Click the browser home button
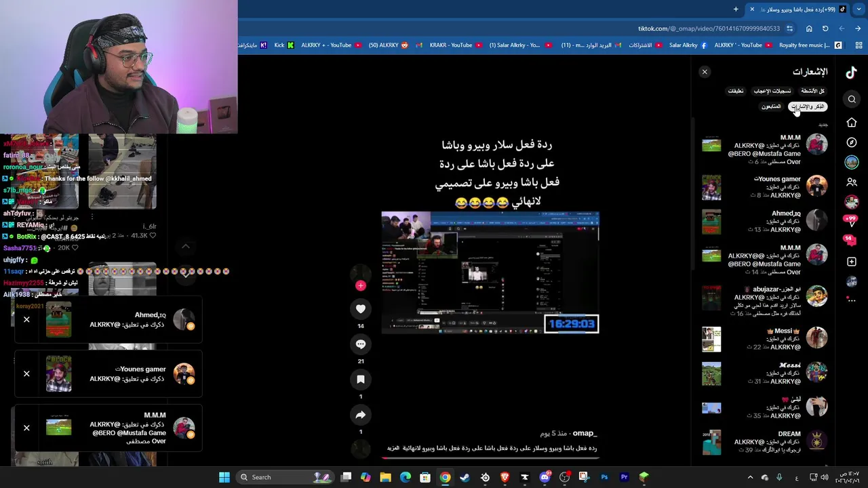Viewport: 868px width, 488px height. click(x=809, y=28)
